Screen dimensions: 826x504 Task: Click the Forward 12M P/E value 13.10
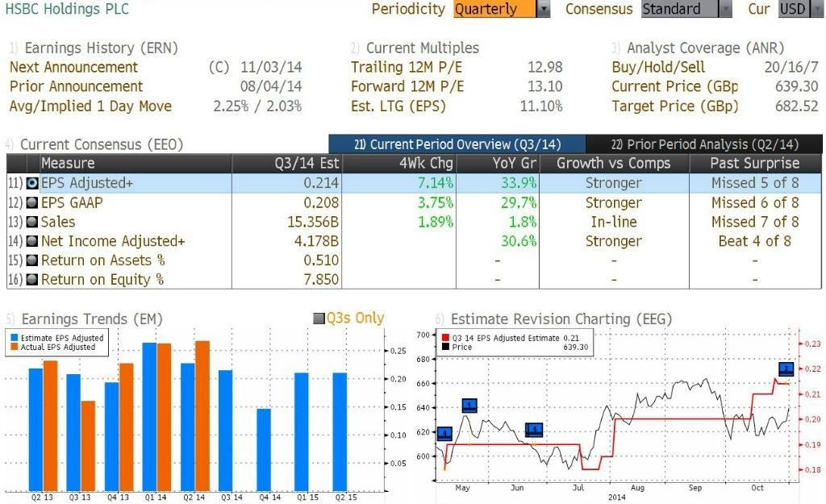545,86
